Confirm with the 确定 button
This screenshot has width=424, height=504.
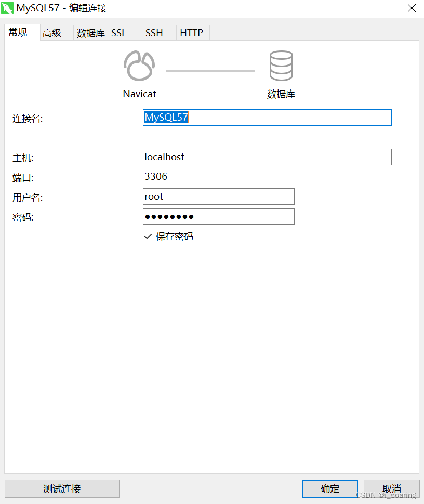point(330,488)
